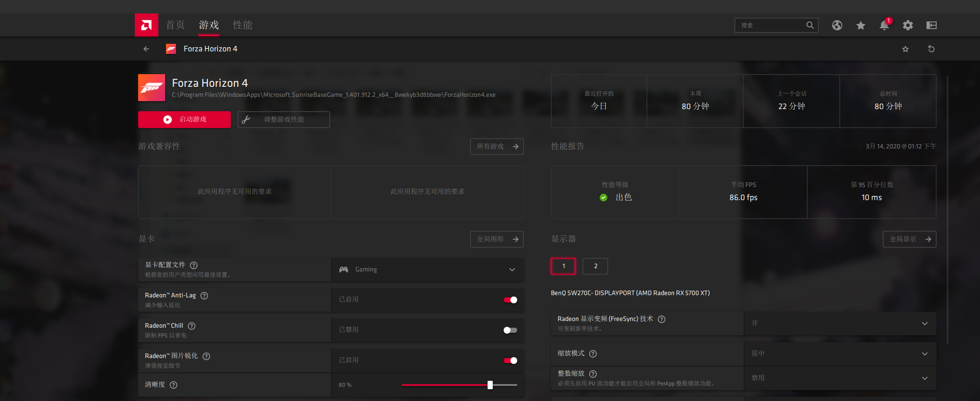
Task: Toggle the sidebar panel icon
Action: click(931, 25)
